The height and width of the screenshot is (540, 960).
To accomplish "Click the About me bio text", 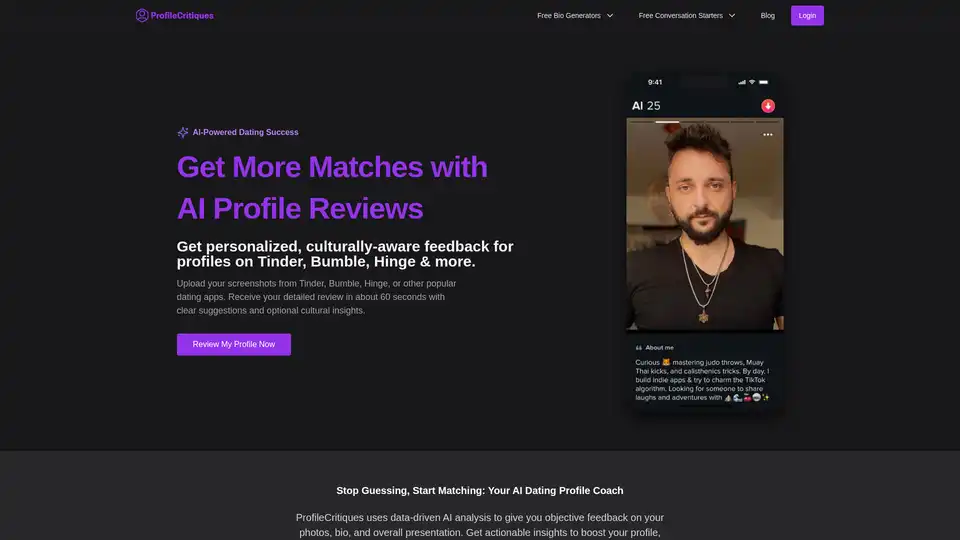I will [x=702, y=380].
